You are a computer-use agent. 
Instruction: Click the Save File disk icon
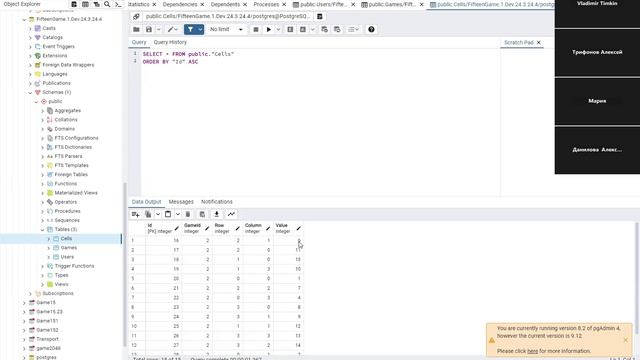[x=149, y=29]
